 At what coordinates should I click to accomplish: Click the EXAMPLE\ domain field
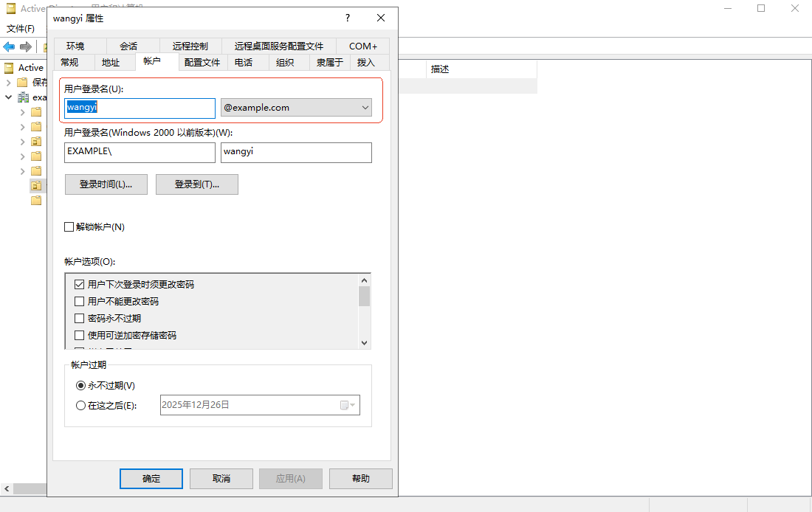[140, 153]
